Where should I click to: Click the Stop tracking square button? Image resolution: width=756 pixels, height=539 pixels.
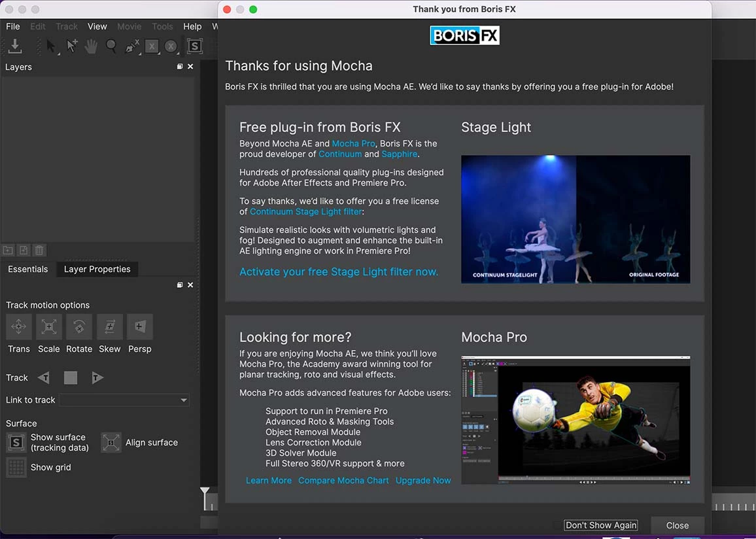click(71, 377)
